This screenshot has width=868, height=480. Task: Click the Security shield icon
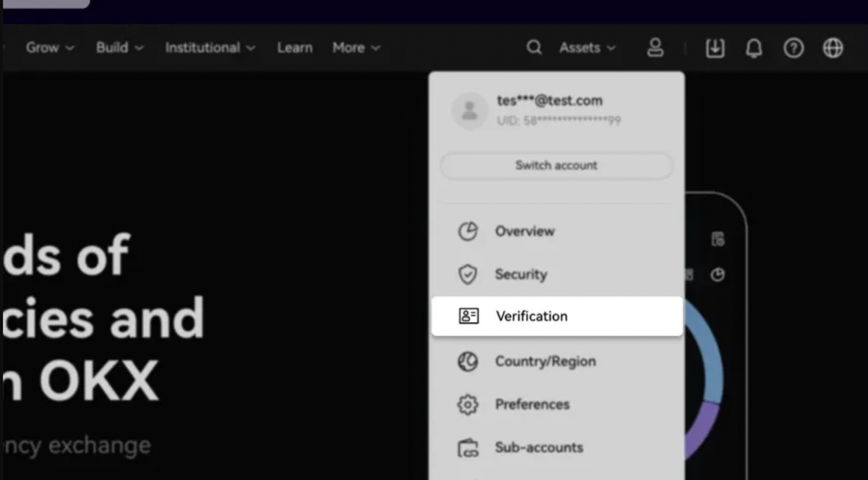pyautogui.click(x=468, y=275)
